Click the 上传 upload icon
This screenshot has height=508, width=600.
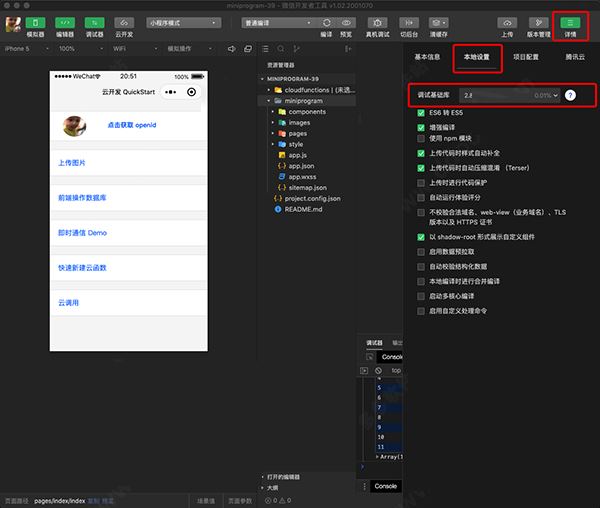(x=507, y=22)
